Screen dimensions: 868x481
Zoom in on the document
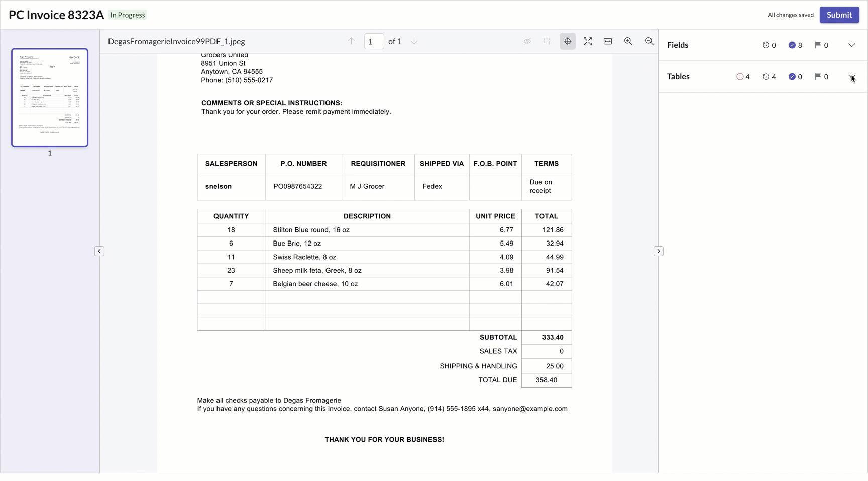pos(628,41)
